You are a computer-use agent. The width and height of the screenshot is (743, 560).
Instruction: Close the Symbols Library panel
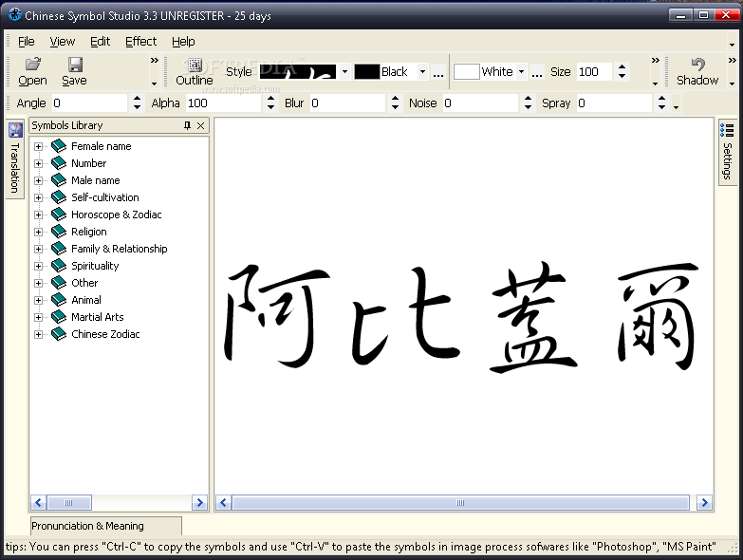click(x=201, y=125)
